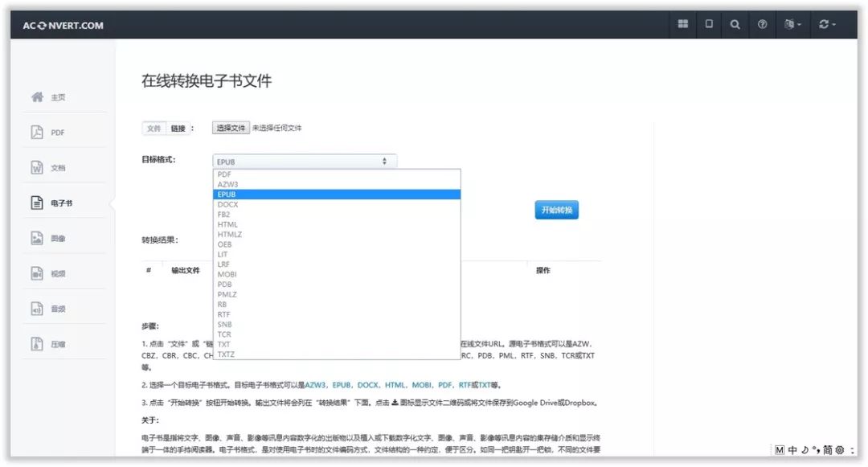Click the 音频 audio icon in sidebar
The width and height of the screenshot is (868, 467).
[36, 309]
